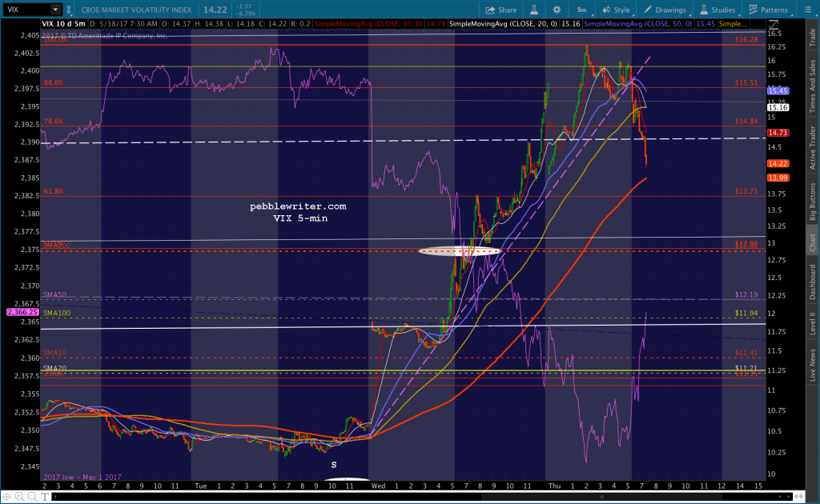This screenshot has height=504, width=820.
Task: Click the small scroll-left arrow near the right end
Action: [x=782, y=497]
